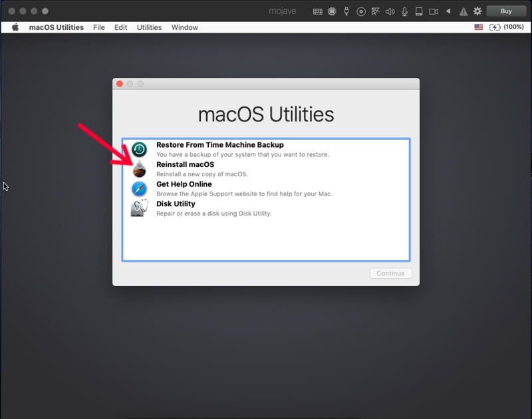
Task: Click the speaker sound icon
Action: click(390, 11)
